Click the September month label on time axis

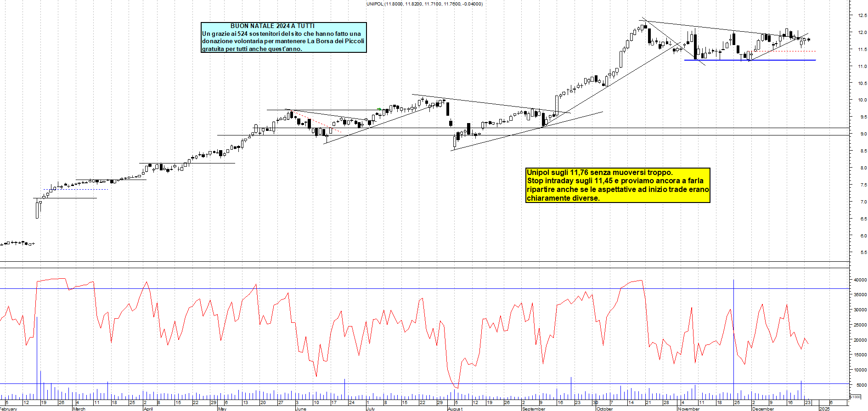click(534, 409)
